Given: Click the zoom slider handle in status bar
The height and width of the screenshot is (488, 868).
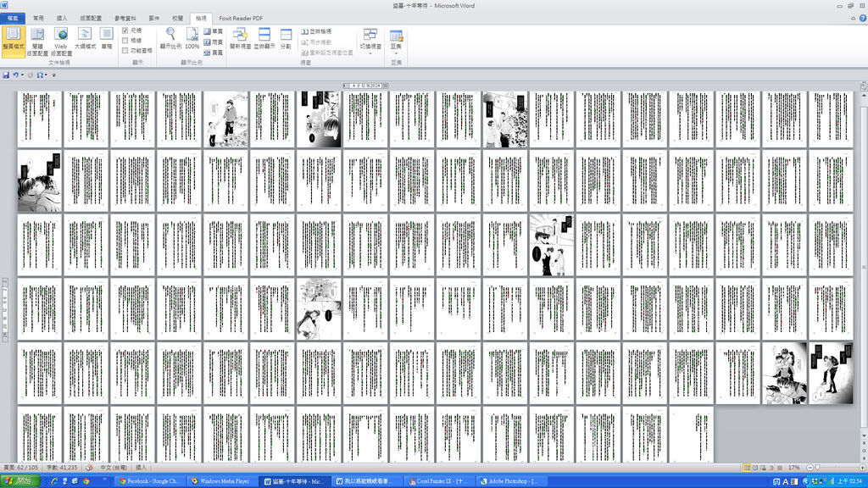Looking at the screenshot, I should pyautogui.click(x=818, y=468).
